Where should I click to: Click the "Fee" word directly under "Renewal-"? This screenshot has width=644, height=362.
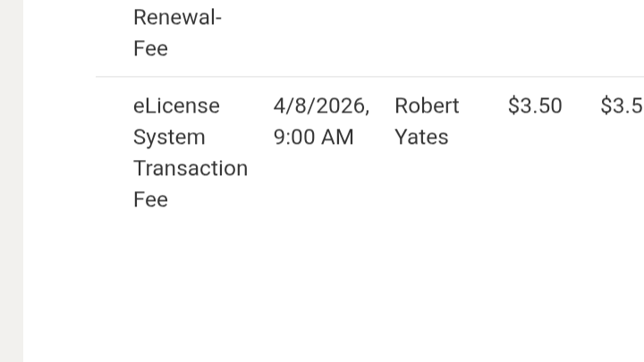coord(150,48)
